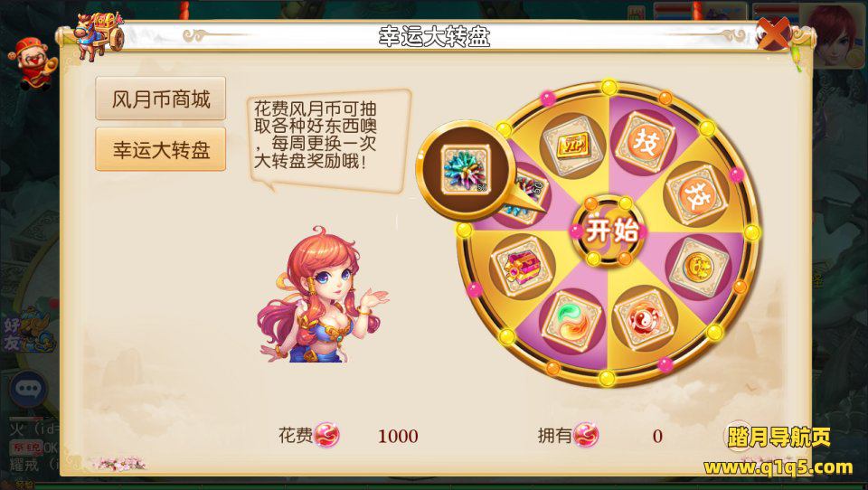This screenshot has width=868, height=490.
Task: Click the 开始 spin button
Action: pyautogui.click(x=609, y=231)
